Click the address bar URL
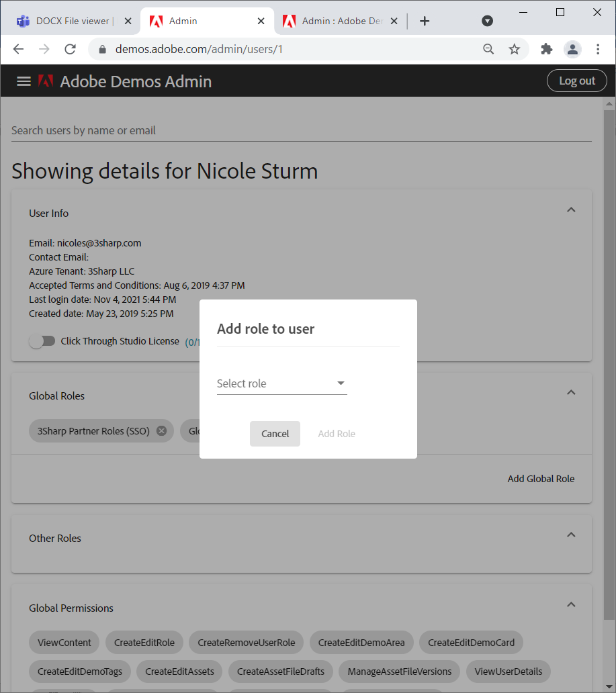Screen dimensions: 616x693 (199, 49)
